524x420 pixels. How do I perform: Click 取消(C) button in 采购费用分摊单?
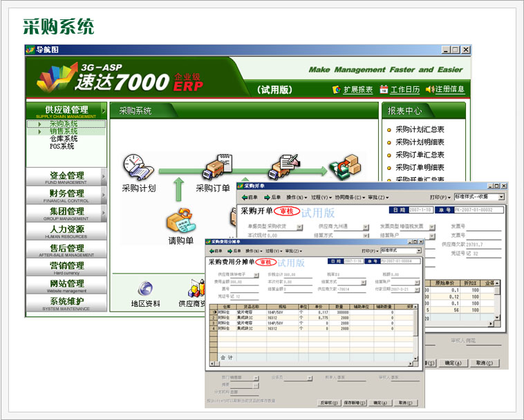point(406,403)
